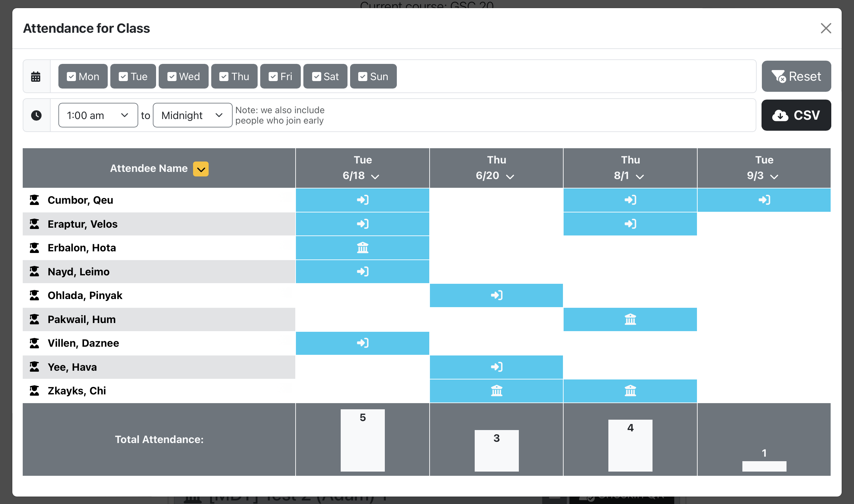Click the attendance bar showing 1

click(764, 466)
